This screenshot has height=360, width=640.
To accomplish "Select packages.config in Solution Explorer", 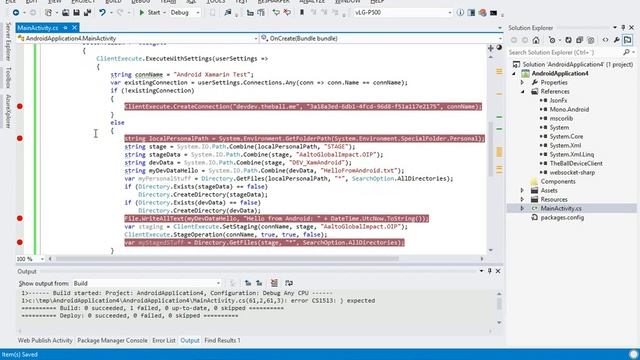I will [x=562, y=218].
